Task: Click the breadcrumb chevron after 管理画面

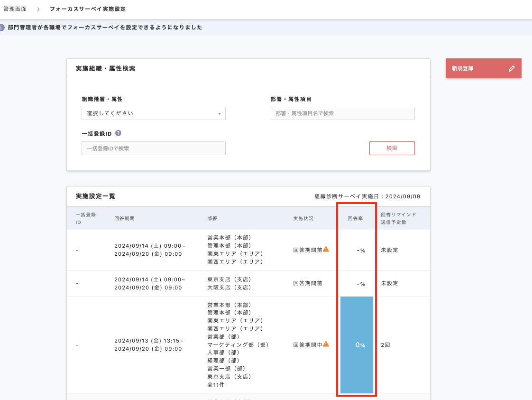Action: 38,9
